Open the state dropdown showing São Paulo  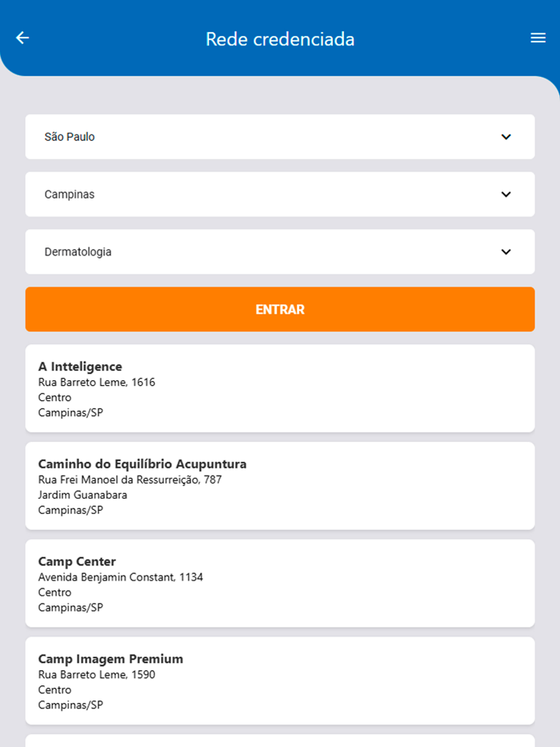coord(279,137)
